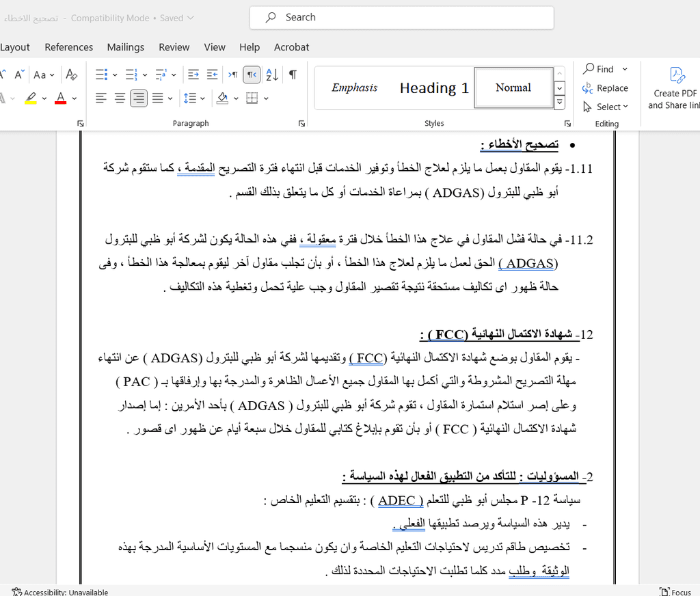This screenshot has height=596, width=700.
Task: Apply yellow Text Highlight Color
Action: [30, 98]
